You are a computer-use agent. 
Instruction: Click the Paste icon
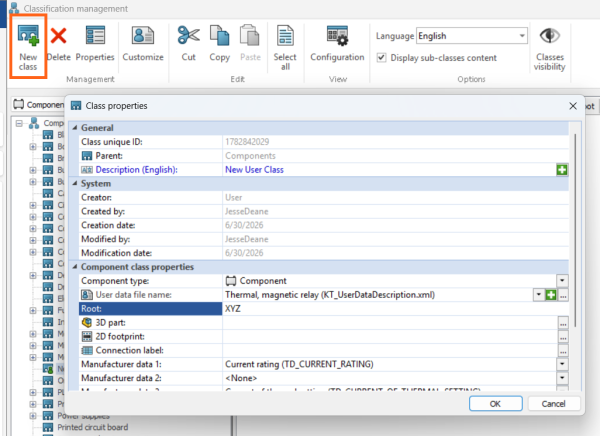point(250,35)
